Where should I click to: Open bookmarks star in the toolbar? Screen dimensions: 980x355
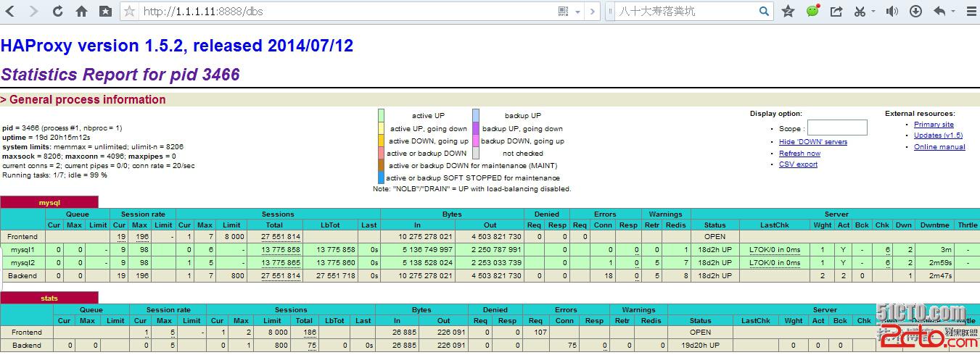click(x=788, y=11)
